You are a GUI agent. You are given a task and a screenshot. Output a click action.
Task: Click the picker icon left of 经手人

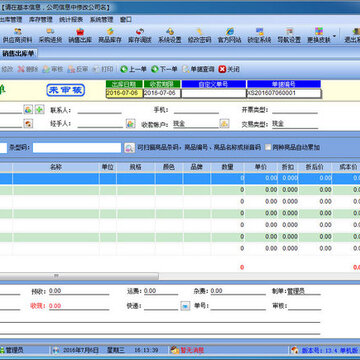click(28, 124)
